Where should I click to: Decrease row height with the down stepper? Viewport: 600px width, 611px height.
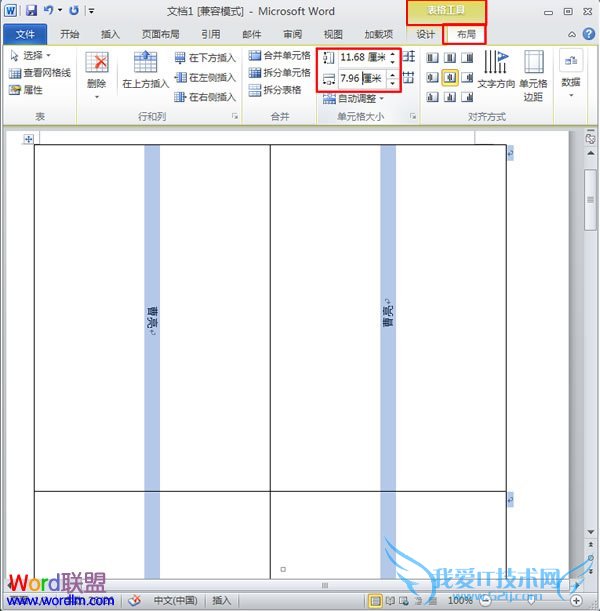click(x=393, y=62)
